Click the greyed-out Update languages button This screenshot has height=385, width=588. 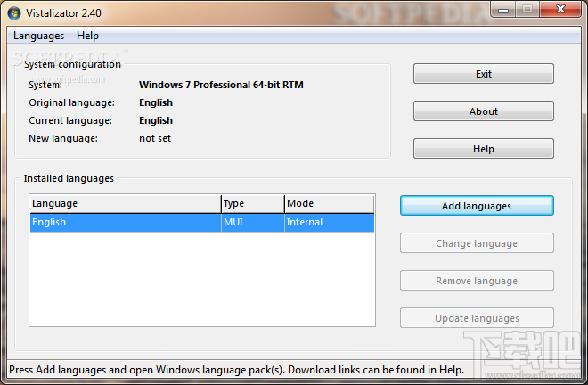477,318
